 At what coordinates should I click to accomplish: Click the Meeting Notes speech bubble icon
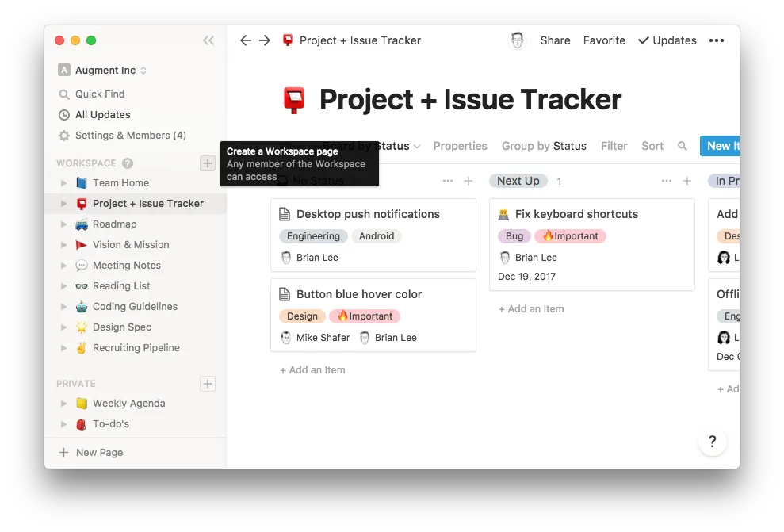[82, 265]
